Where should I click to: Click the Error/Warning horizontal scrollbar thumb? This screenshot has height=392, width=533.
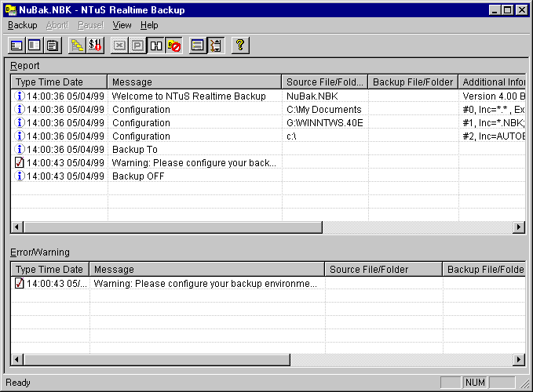pos(157,359)
